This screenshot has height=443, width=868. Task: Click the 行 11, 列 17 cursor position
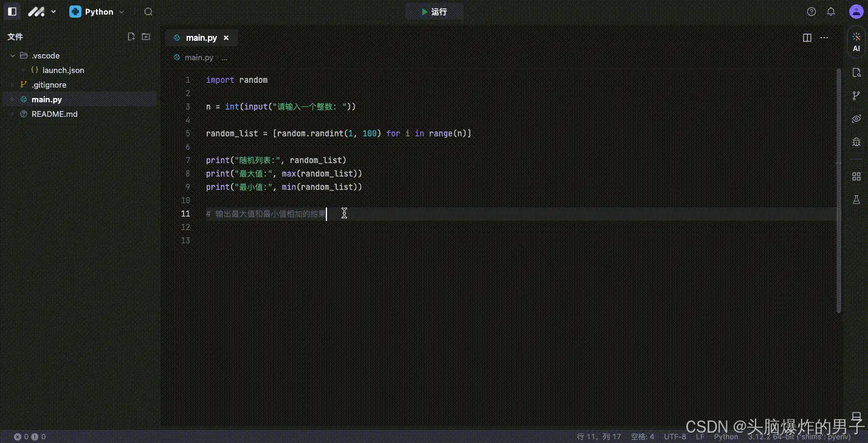point(599,437)
